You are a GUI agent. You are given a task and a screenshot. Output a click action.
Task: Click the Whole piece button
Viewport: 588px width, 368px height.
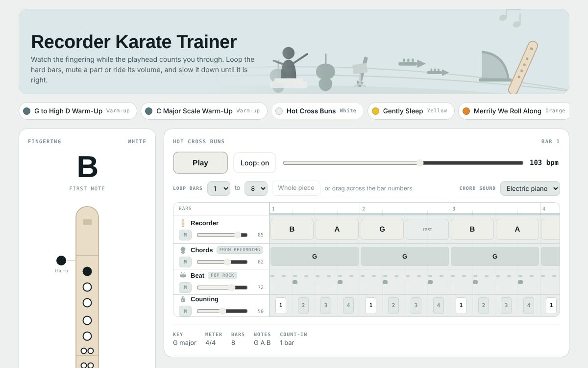[296, 188]
